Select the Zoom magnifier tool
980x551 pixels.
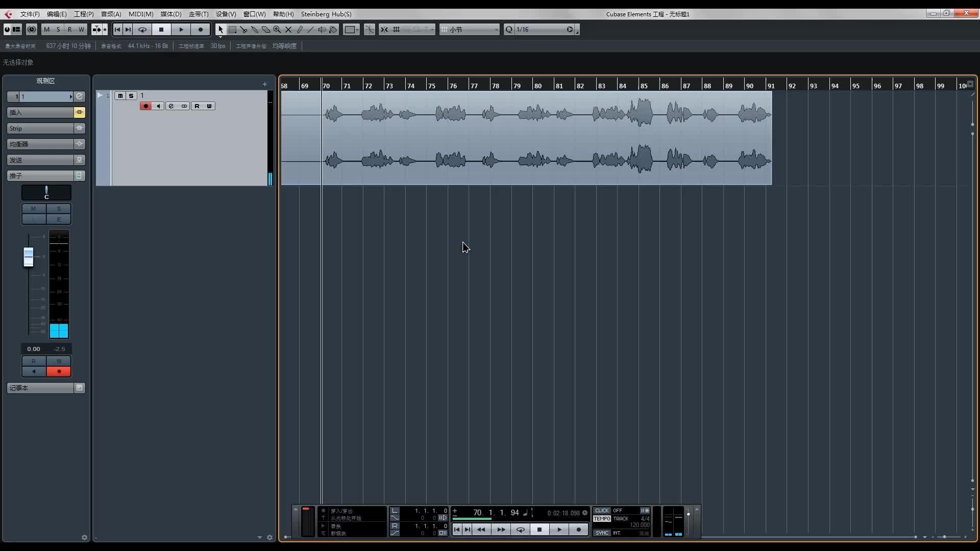point(277,30)
